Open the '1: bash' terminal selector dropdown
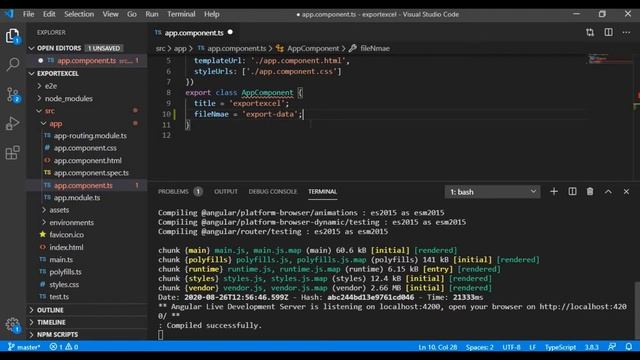The image size is (640, 360). [492, 192]
